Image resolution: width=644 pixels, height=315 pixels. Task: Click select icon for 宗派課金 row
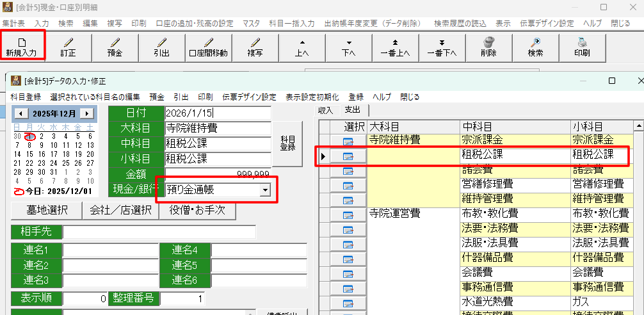(348, 140)
